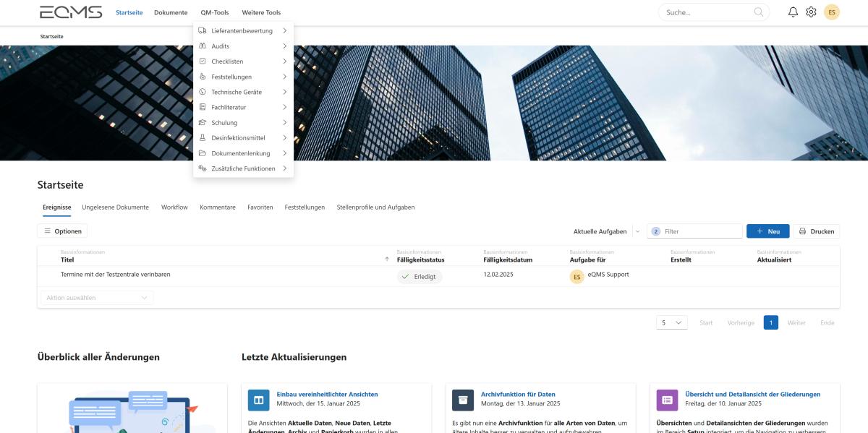Click the EQMS logo
The image size is (868, 433).
(71, 12)
